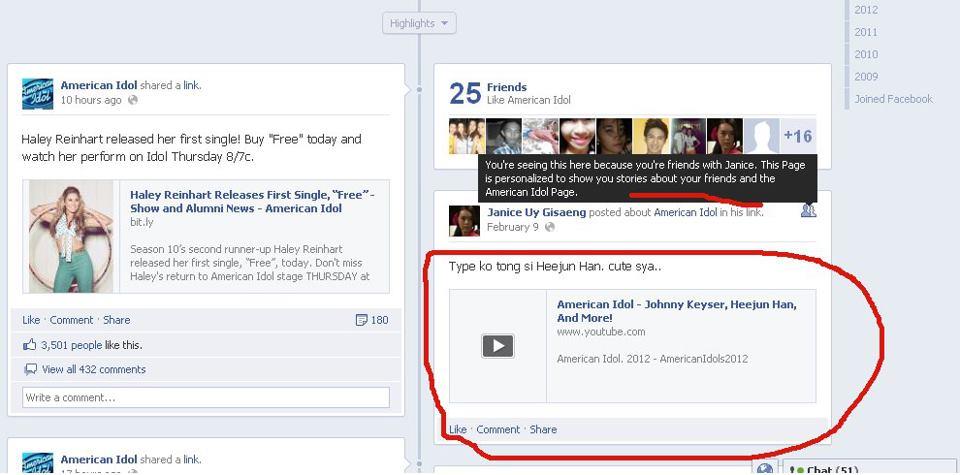Click globe privacy icon next to 10 hours ago

[x=132, y=100]
